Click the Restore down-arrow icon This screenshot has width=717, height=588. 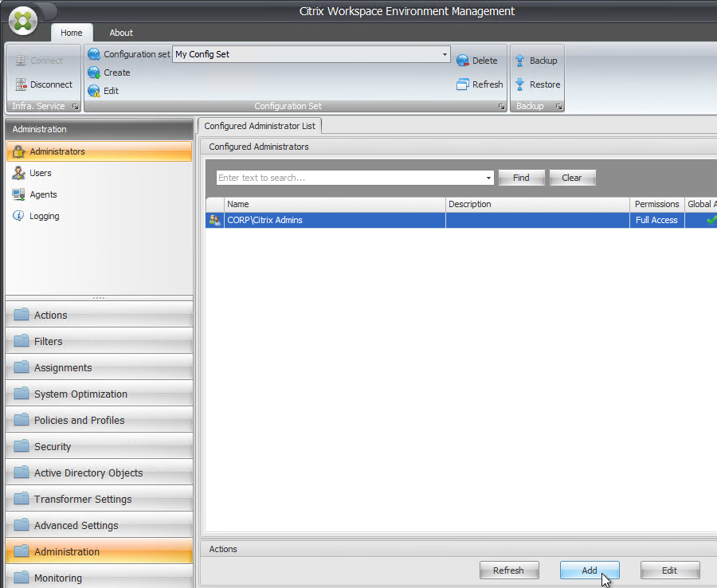point(520,84)
